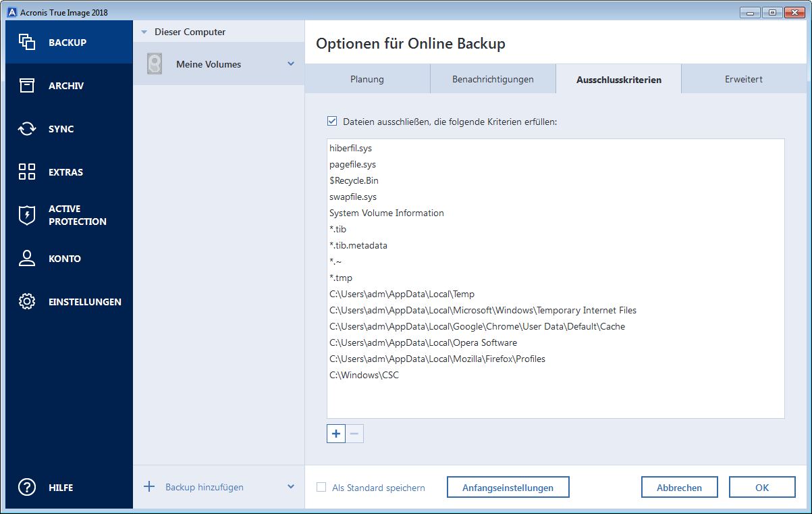Switch to the Benachrichtigungen tab
This screenshot has width=812, height=514.
[x=493, y=79]
